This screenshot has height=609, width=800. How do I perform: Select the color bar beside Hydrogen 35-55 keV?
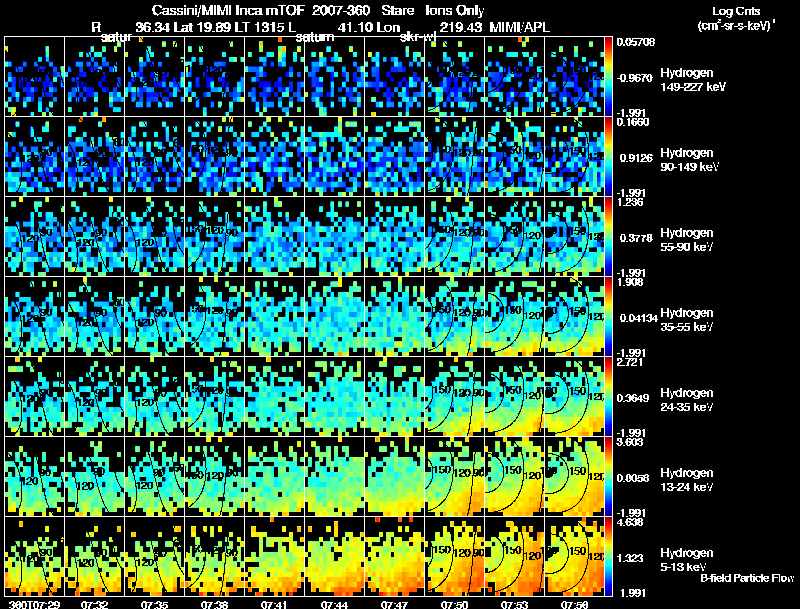pos(608,316)
